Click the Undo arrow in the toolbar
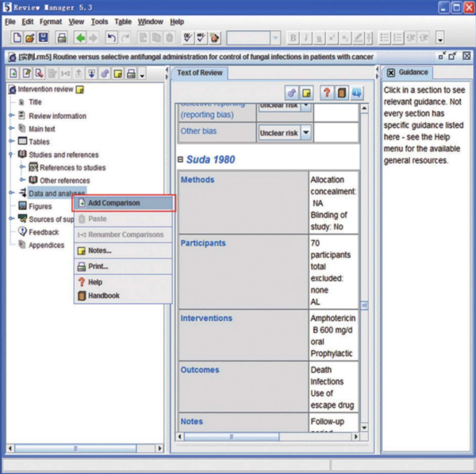The image size is (476, 474). [x=111, y=38]
